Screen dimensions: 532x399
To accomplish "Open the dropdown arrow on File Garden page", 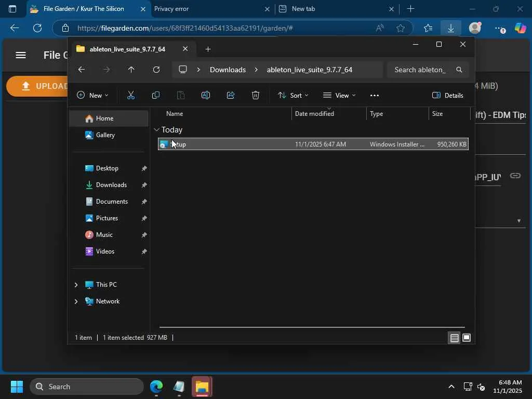I will coord(519,221).
